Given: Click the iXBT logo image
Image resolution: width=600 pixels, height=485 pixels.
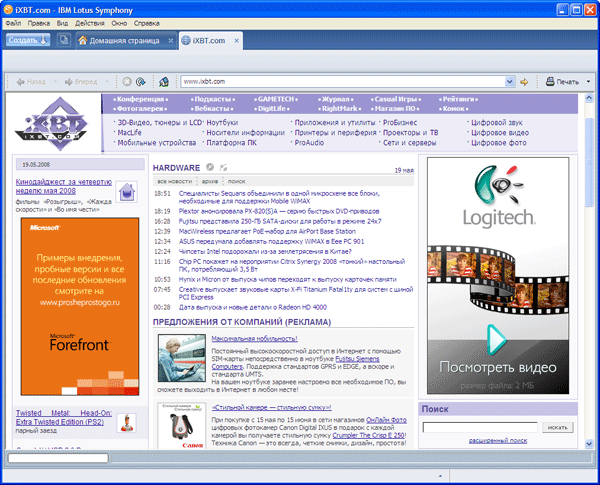Looking at the screenshot, I should [52, 123].
